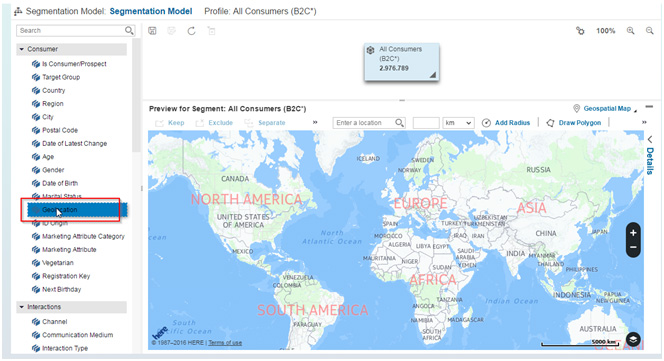The width and height of the screenshot is (664, 361).
Task: Click the map zoom in plus button
Action: (x=633, y=233)
